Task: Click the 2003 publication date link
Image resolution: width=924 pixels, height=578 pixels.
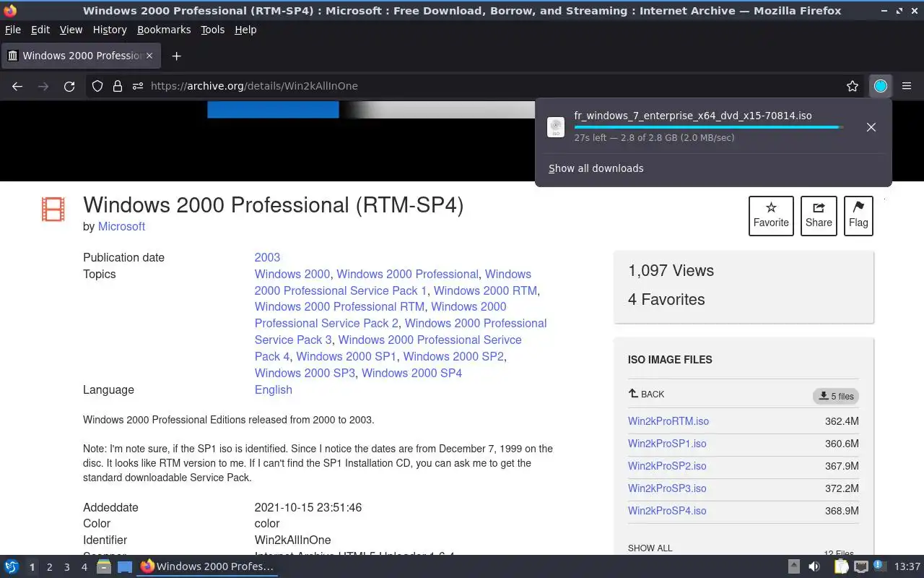Action: pyautogui.click(x=267, y=257)
